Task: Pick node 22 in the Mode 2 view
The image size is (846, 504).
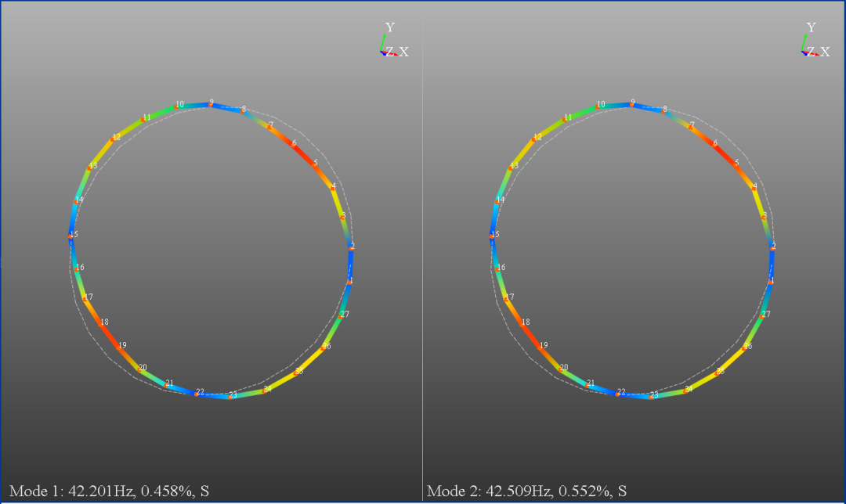Action: (618, 394)
